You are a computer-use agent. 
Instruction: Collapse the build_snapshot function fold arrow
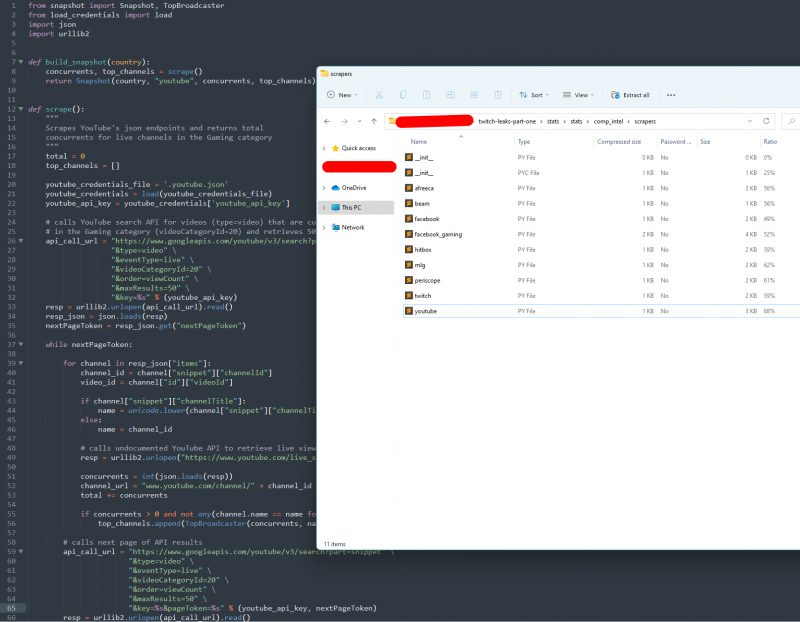23,61
